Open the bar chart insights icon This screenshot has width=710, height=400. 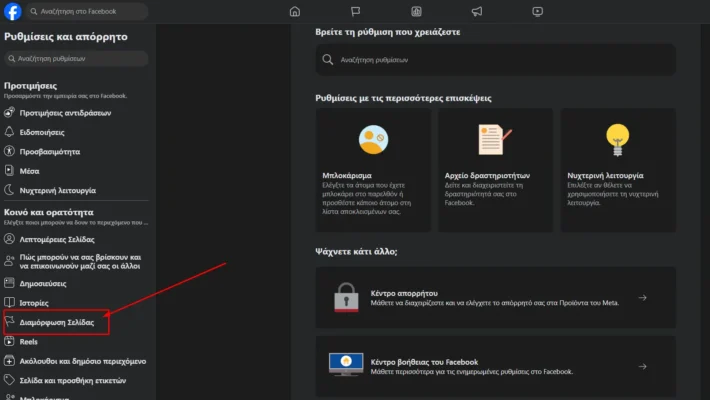click(x=416, y=12)
